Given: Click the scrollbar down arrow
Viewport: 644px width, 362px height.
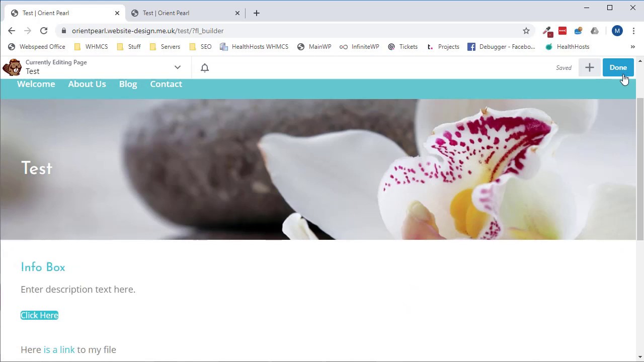Looking at the screenshot, I should 640,357.
